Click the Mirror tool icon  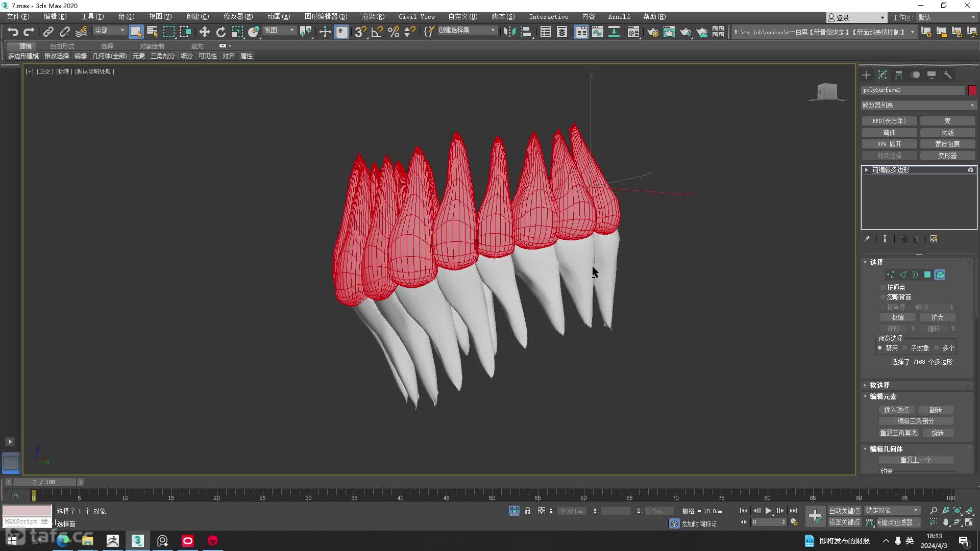pyautogui.click(x=509, y=32)
